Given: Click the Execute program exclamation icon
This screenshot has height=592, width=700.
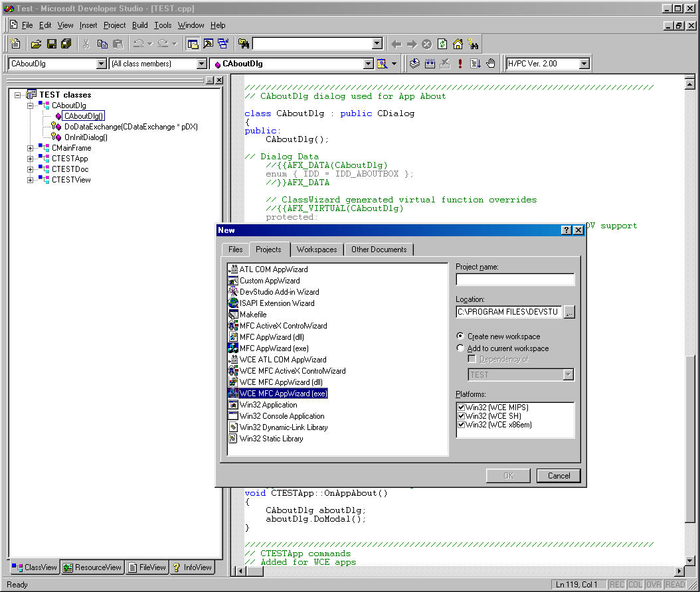Looking at the screenshot, I should [x=460, y=64].
